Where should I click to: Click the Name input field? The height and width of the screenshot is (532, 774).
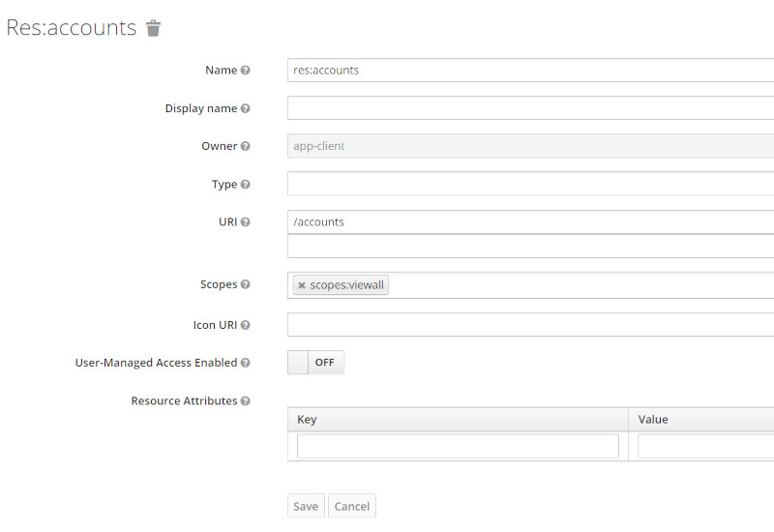click(x=530, y=70)
